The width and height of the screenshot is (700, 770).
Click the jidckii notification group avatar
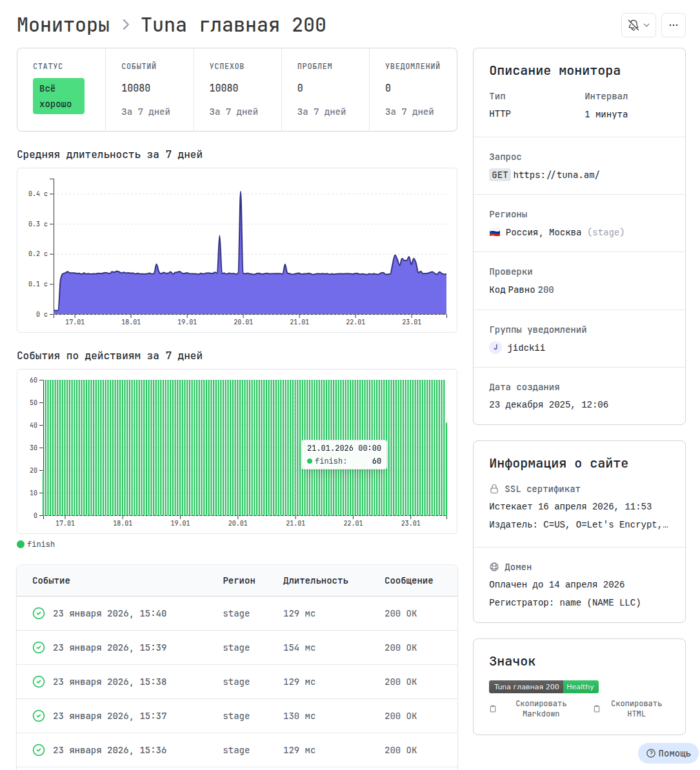coord(495,348)
